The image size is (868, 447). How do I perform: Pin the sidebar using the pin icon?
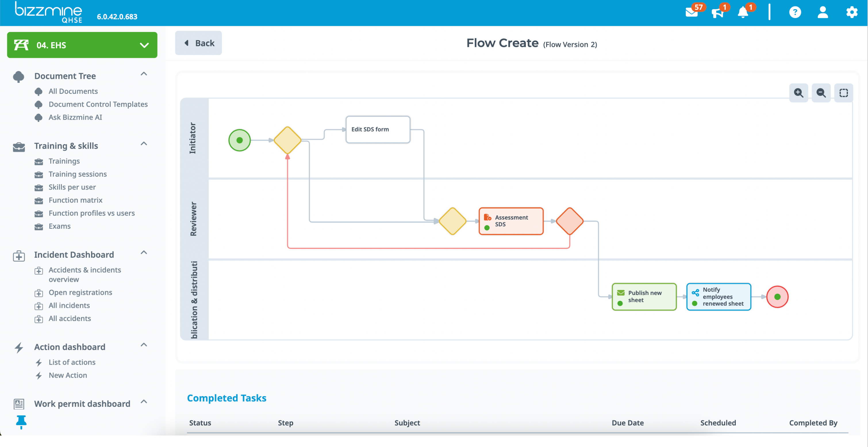21,422
